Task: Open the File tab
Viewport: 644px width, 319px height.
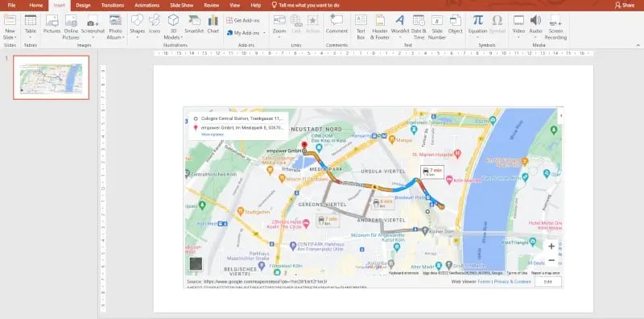Action: click(12, 6)
